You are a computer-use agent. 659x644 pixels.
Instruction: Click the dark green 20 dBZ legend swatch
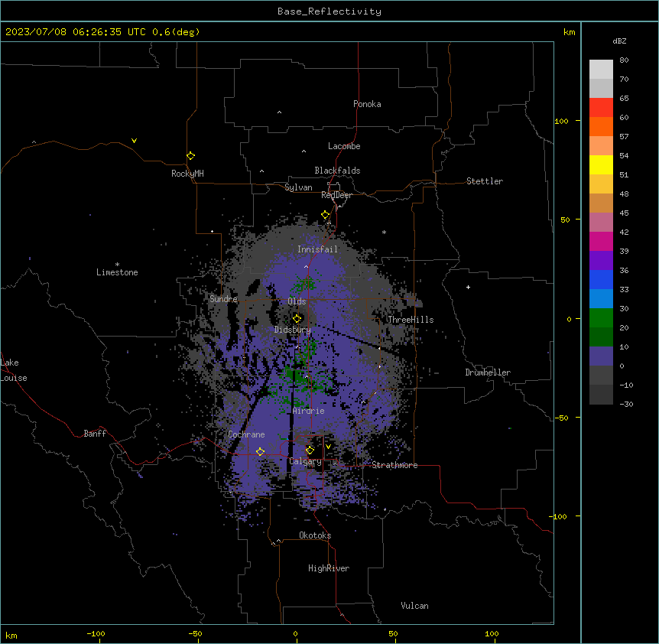601,337
